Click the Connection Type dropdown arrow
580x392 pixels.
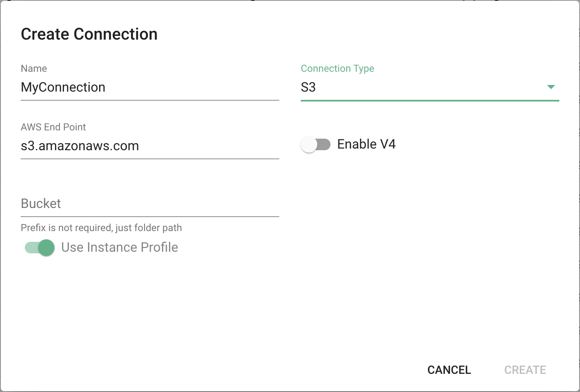(x=551, y=87)
